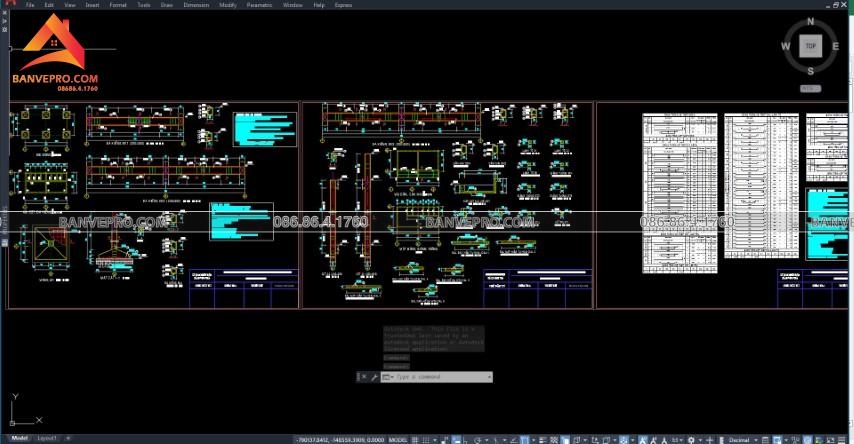Grab the command line grip handle

358,377
